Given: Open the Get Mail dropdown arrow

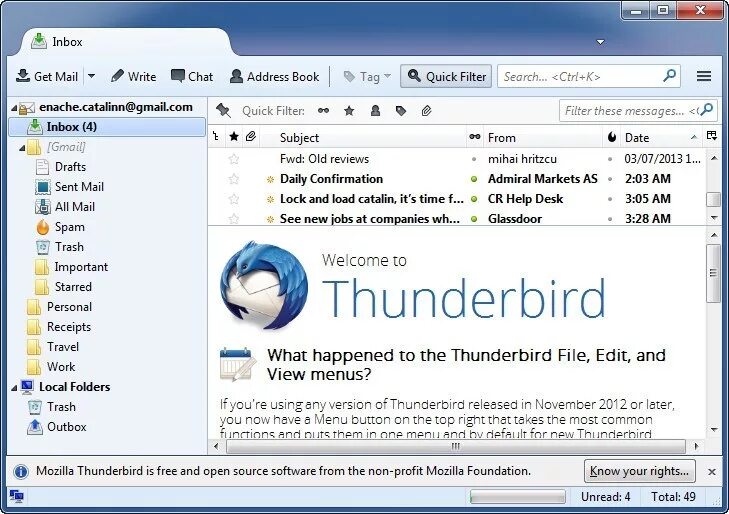Looking at the screenshot, I should pos(92,76).
